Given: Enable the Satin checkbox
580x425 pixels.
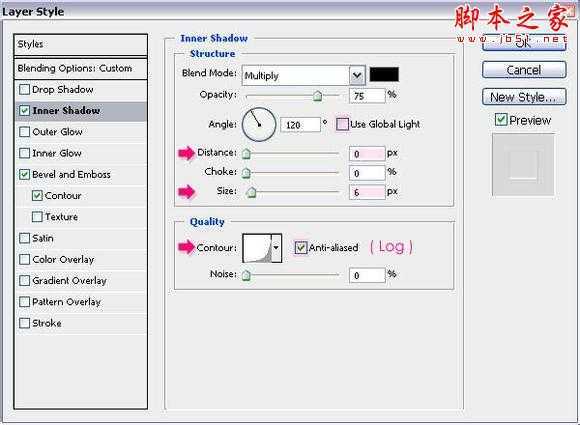Looking at the screenshot, I should point(24,238).
